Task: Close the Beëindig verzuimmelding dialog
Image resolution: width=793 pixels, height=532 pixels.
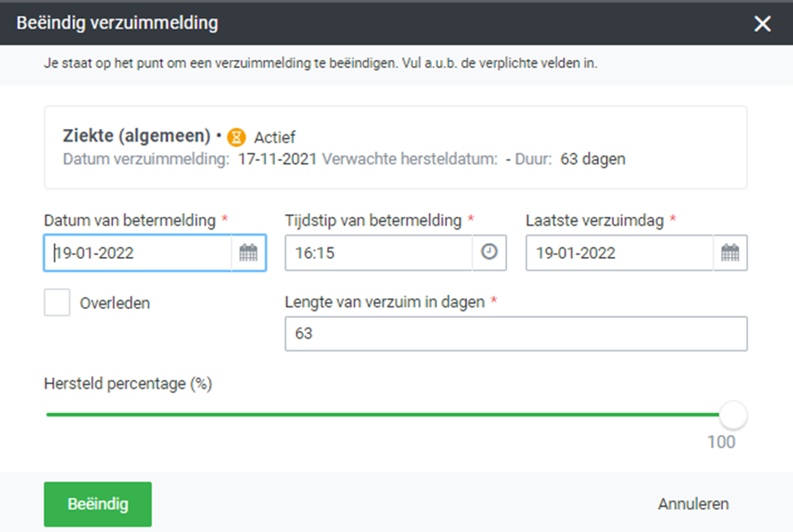Action: pos(763,23)
